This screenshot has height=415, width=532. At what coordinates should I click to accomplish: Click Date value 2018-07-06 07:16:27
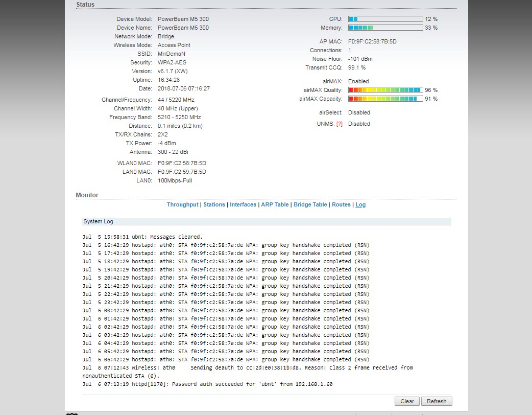coord(184,88)
